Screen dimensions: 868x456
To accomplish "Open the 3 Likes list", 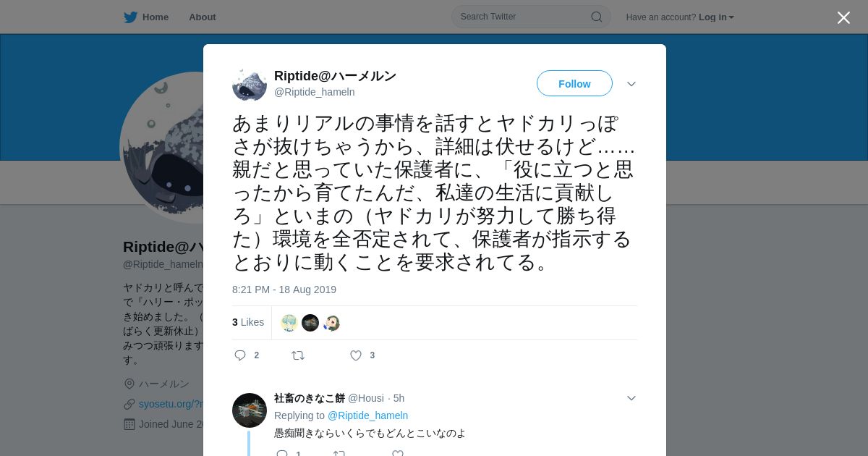I will 248,322.
